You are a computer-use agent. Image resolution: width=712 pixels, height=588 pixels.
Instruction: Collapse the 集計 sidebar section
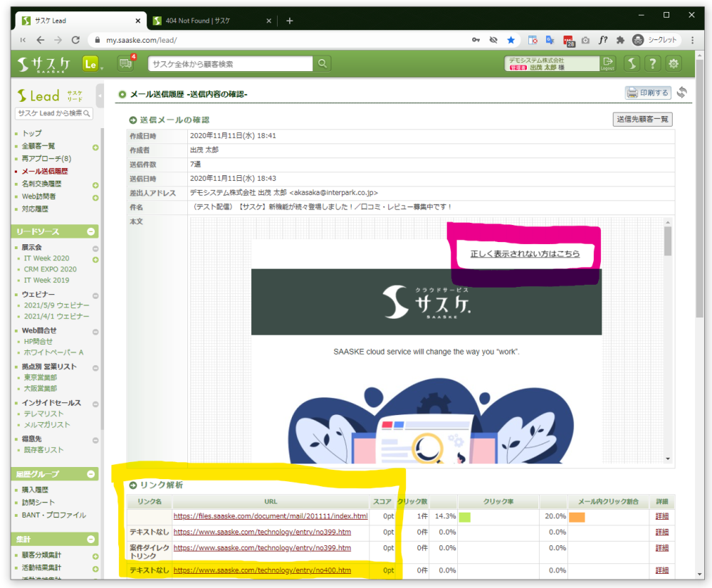coord(91,540)
